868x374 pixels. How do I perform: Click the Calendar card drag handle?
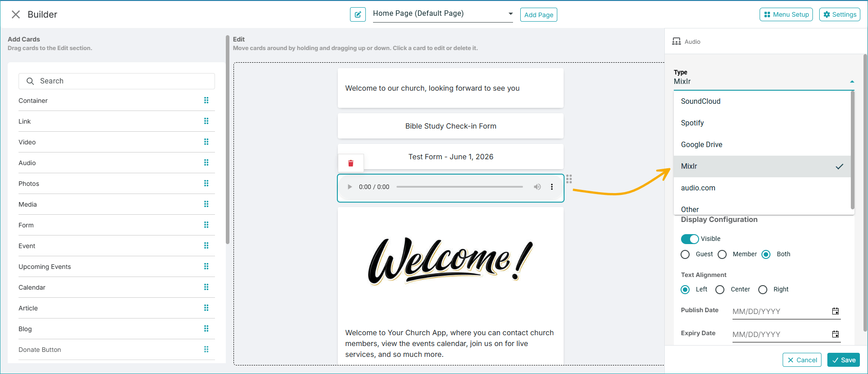click(206, 287)
